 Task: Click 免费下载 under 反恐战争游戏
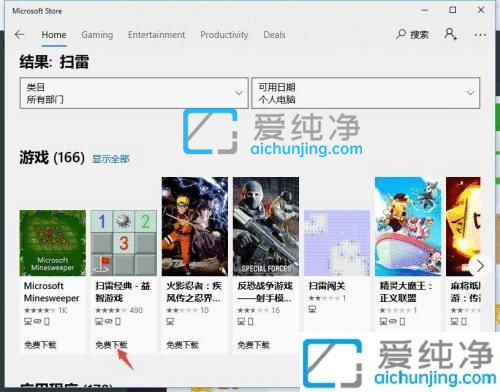(x=253, y=345)
